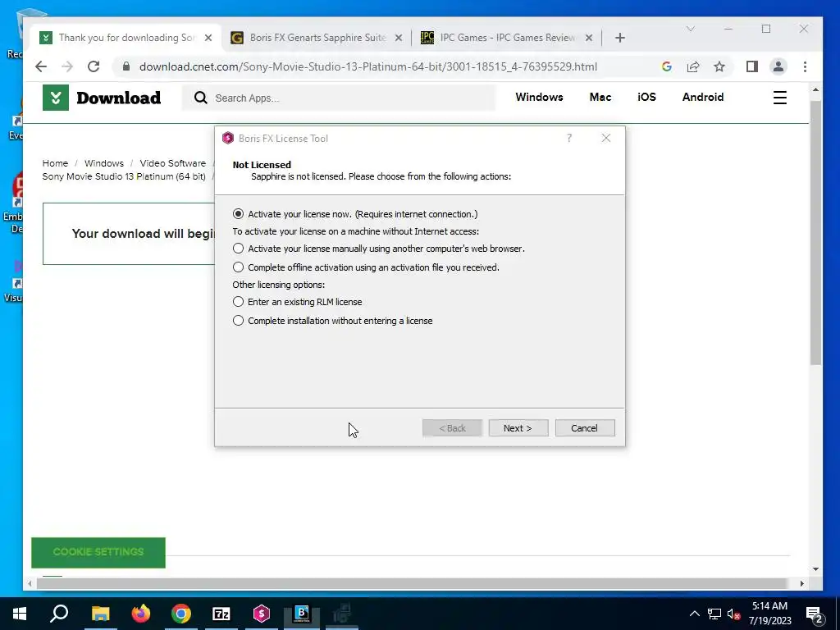The height and width of the screenshot is (630, 840).
Task: Share this page from address bar
Action: (692, 66)
